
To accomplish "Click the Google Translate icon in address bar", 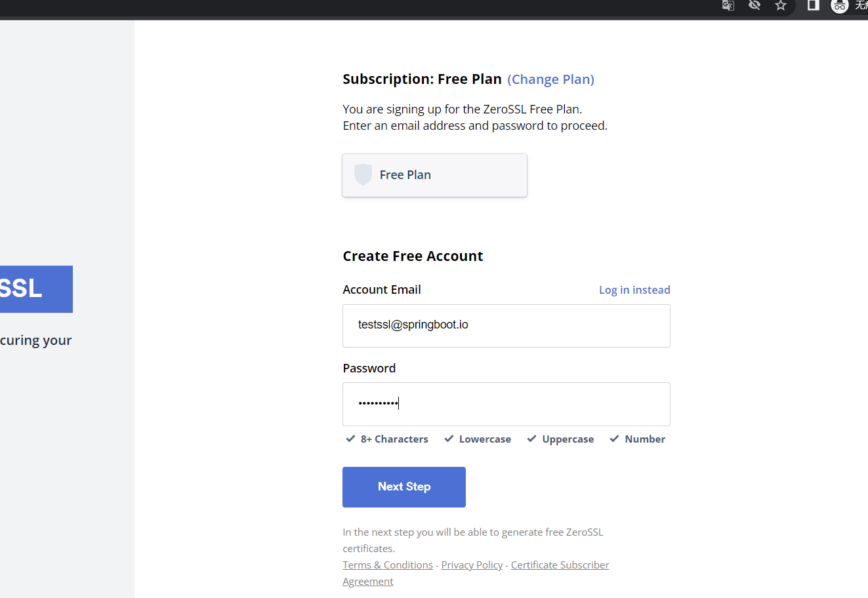I will coord(728,5).
